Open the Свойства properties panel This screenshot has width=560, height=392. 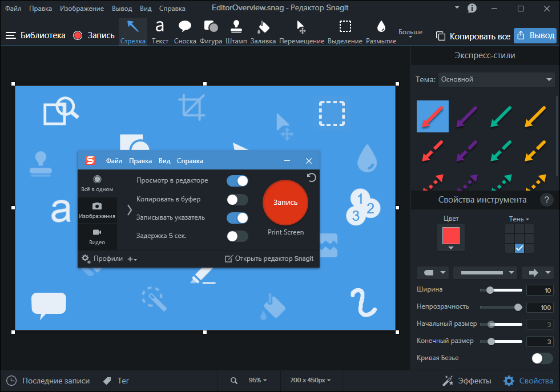tap(528, 381)
